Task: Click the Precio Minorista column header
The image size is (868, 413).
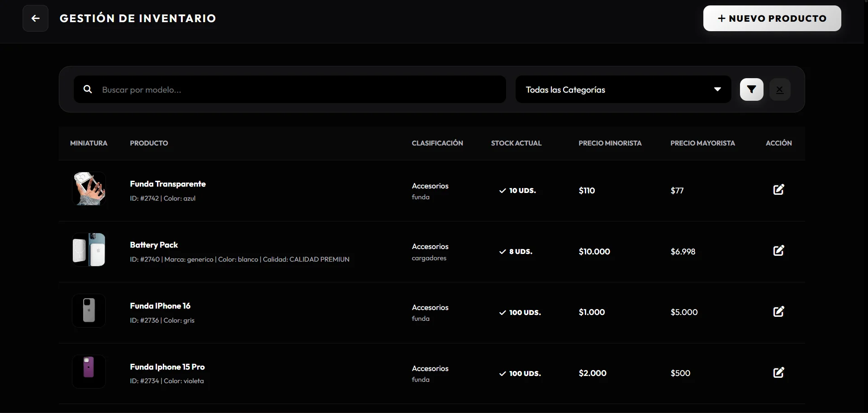Action: point(610,143)
